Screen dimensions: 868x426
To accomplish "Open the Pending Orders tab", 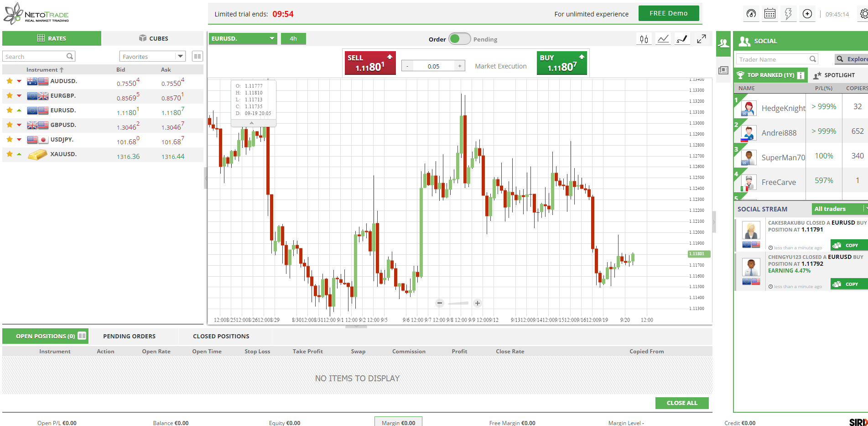I will pyautogui.click(x=129, y=336).
